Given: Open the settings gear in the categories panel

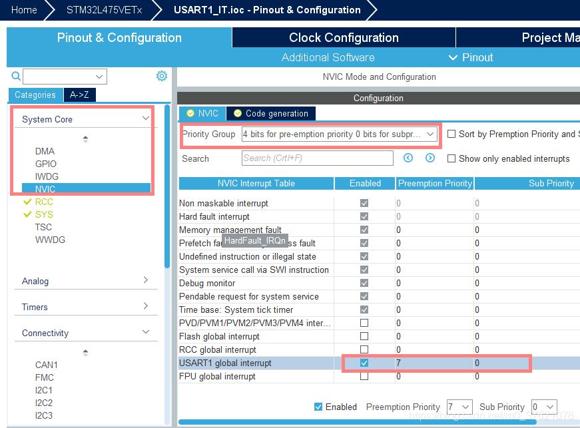Looking at the screenshot, I should point(162,76).
